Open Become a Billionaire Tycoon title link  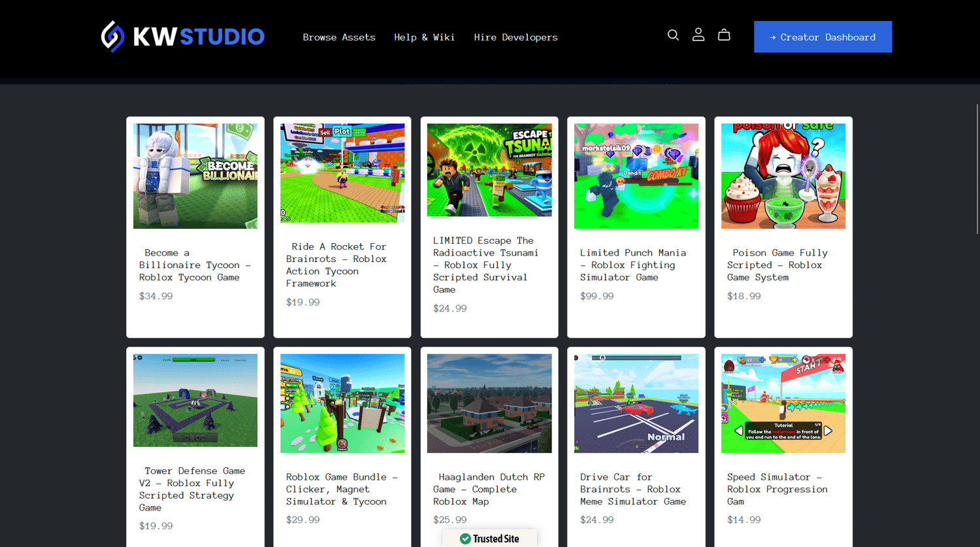point(195,265)
